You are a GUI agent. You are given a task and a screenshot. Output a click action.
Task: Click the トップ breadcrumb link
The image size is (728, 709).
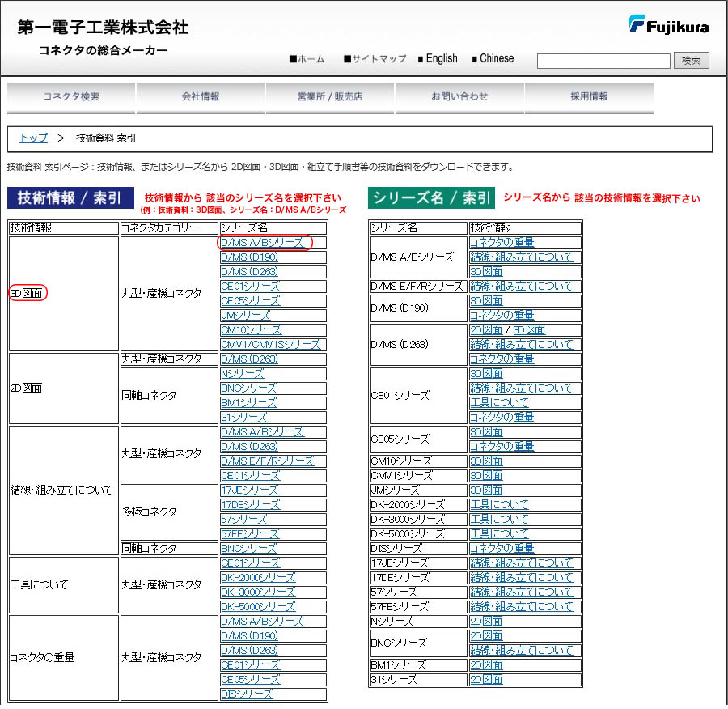pos(33,138)
